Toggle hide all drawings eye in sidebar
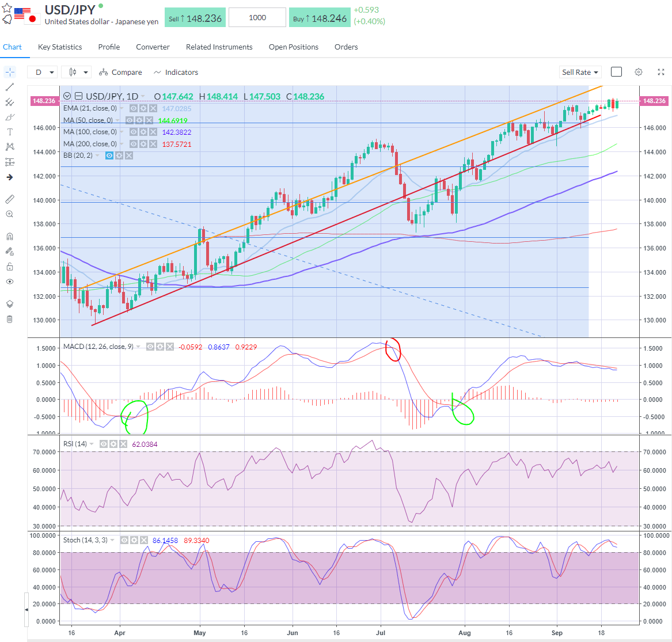672x642 pixels. 10,282
